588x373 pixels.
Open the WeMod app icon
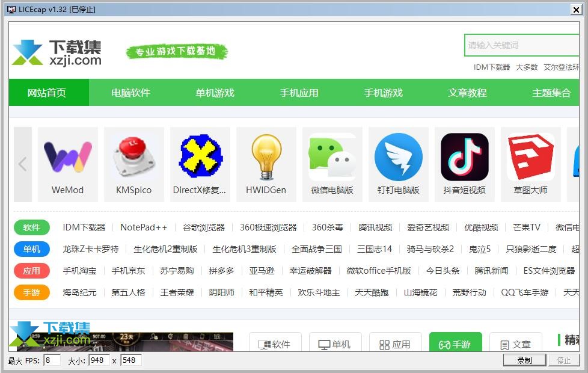[x=68, y=157]
